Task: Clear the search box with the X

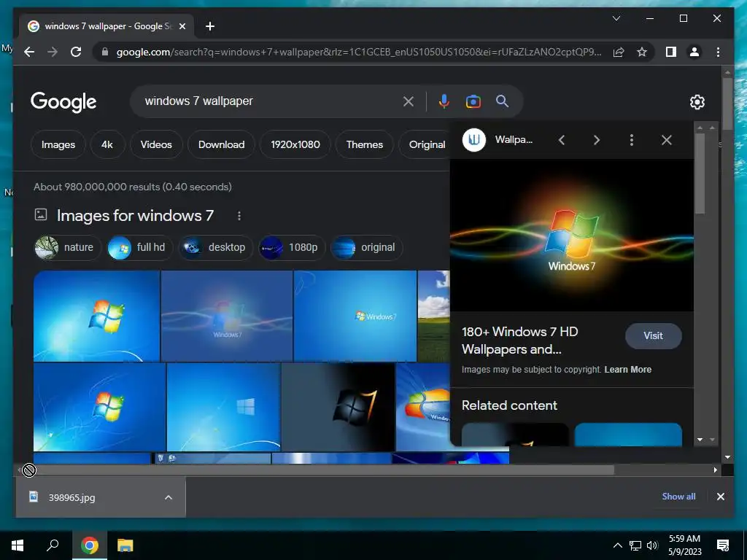Action: (409, 101)
